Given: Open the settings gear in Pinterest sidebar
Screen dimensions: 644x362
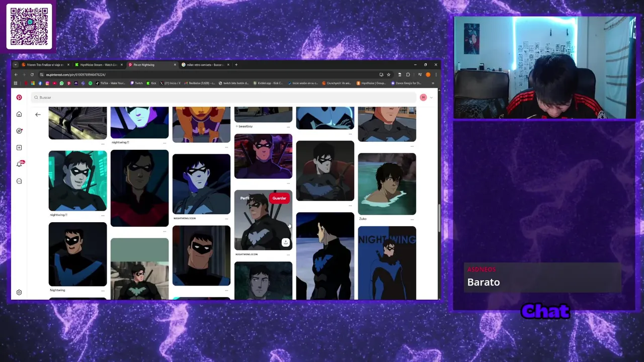Looking at the screenshot, I should point(19,292).
